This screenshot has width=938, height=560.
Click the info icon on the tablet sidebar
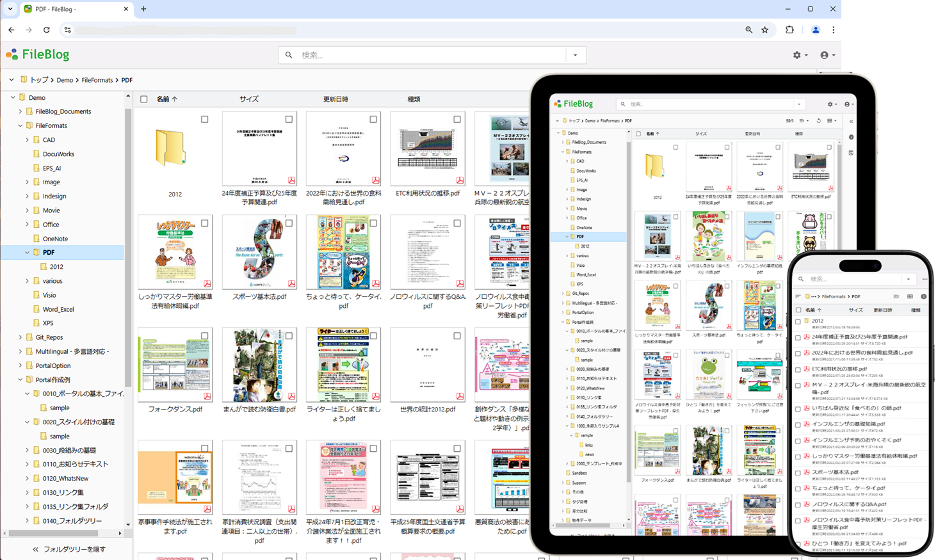point(851,137)
